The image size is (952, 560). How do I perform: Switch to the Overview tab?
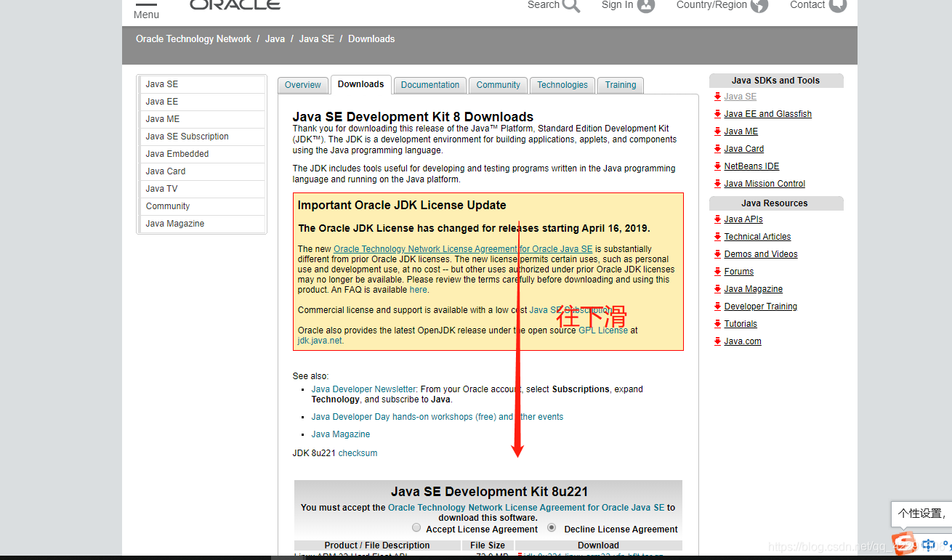point(302,85)
